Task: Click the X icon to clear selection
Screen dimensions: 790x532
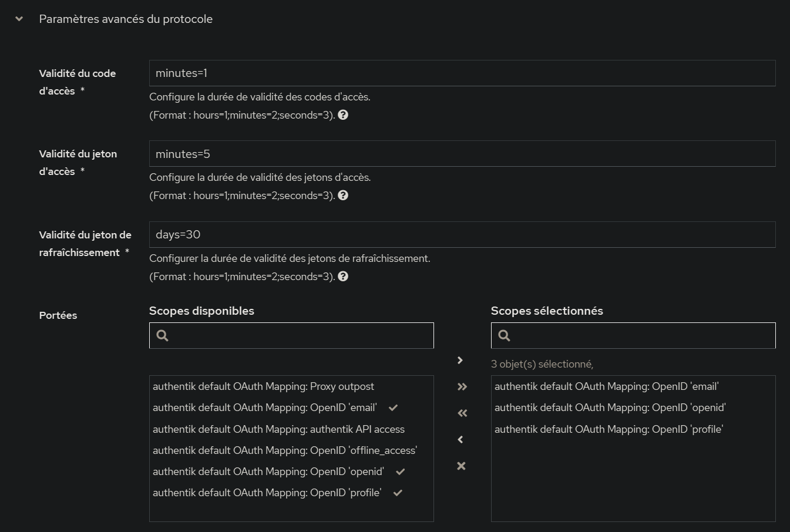Action: [461, 466]
